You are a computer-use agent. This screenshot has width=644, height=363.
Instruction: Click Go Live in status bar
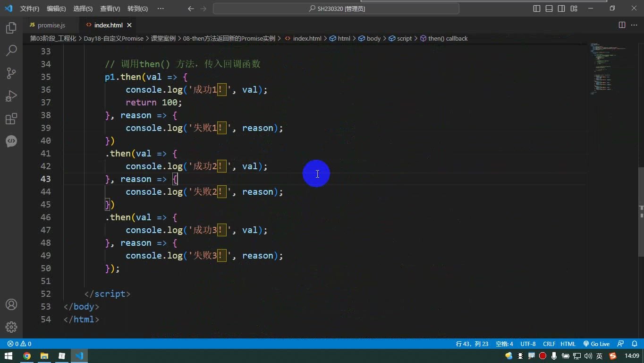click(596, 344)
